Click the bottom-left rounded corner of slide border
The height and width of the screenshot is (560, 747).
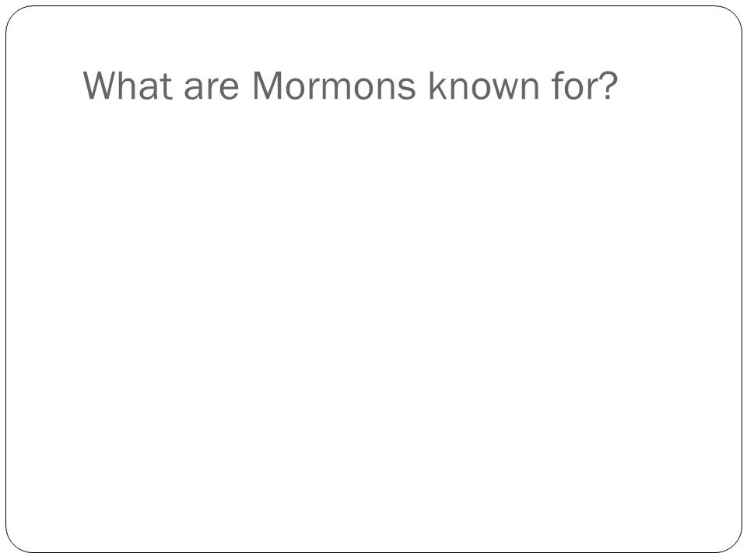[14, 544]
